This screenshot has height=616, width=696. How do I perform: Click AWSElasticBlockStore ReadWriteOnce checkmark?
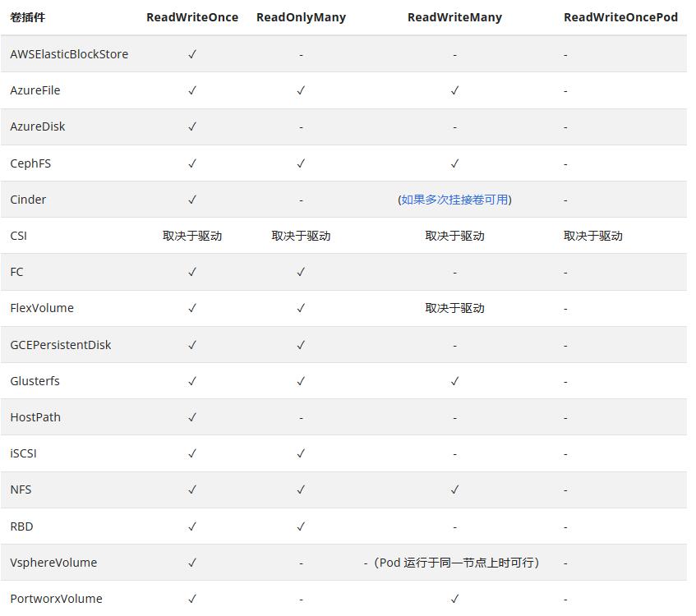pos(192,54)
